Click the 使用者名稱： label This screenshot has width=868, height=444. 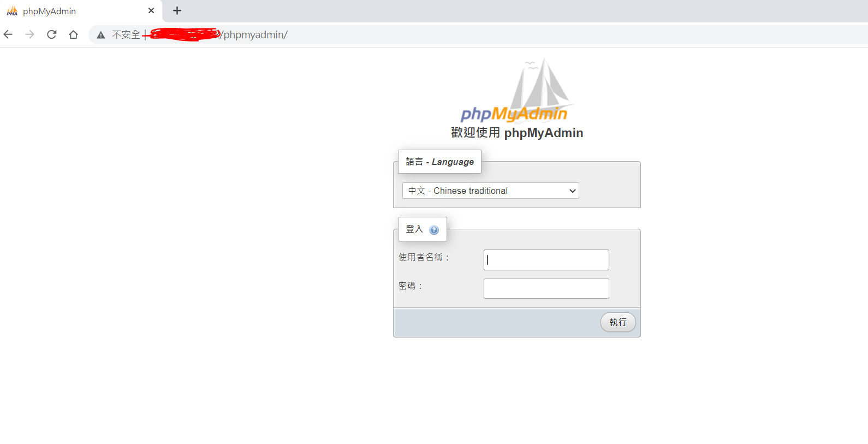pos(424,257)
